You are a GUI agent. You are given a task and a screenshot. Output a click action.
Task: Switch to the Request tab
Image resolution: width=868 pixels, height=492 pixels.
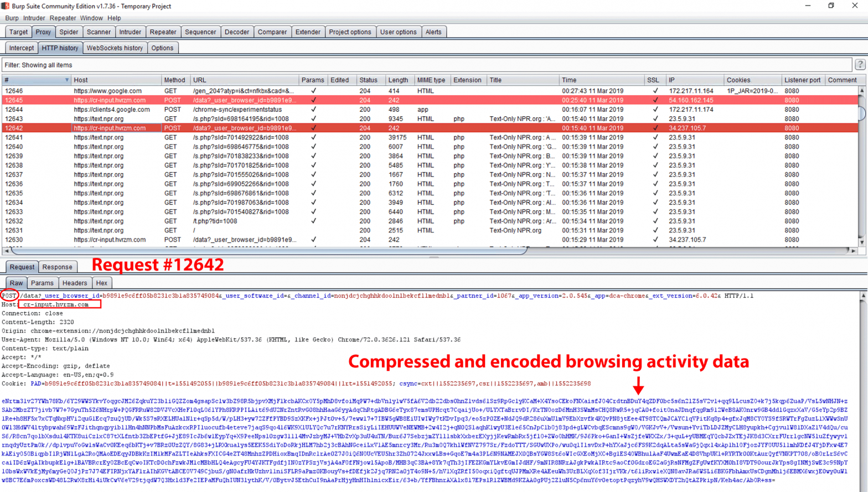click(22, 267)
